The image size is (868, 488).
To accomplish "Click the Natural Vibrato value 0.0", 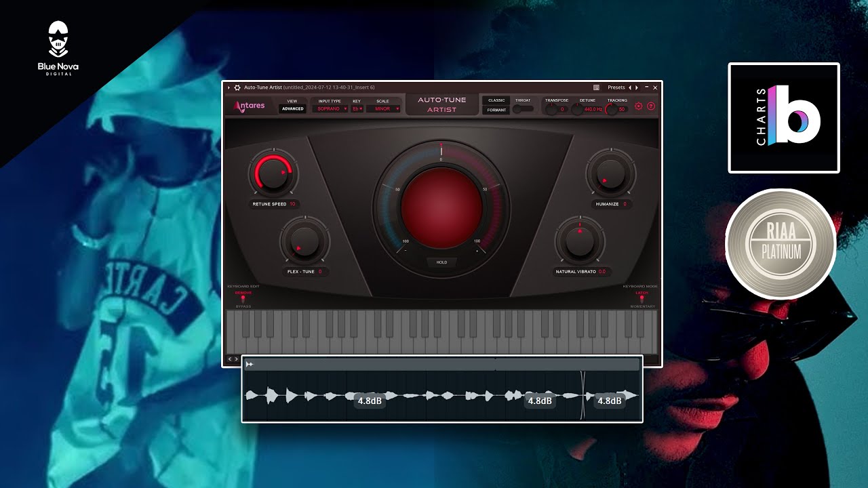I will click(602, 271).
